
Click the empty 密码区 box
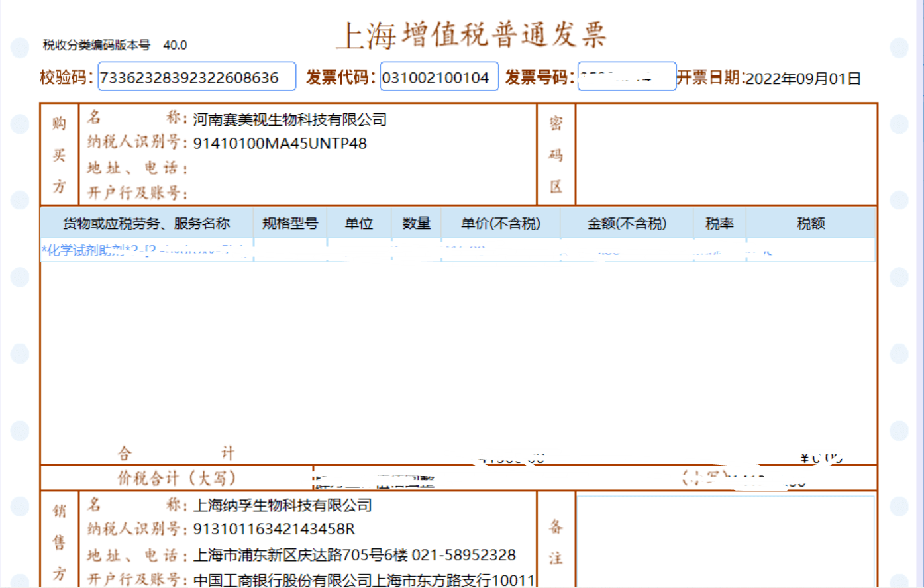726,154
